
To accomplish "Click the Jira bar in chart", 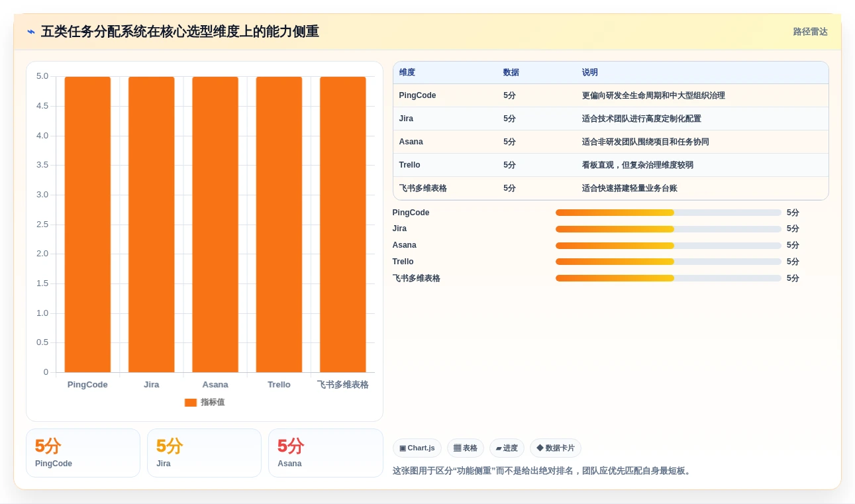I will 151,225.
